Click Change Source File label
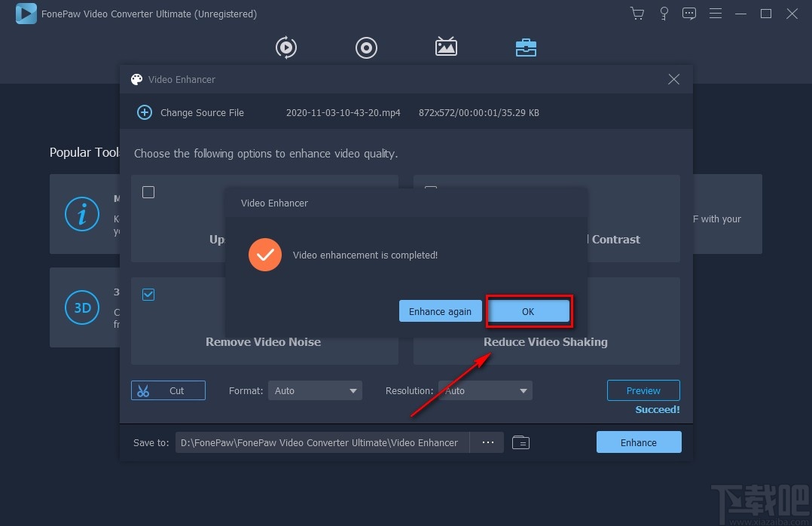The image size is (812, 526). 202,112
